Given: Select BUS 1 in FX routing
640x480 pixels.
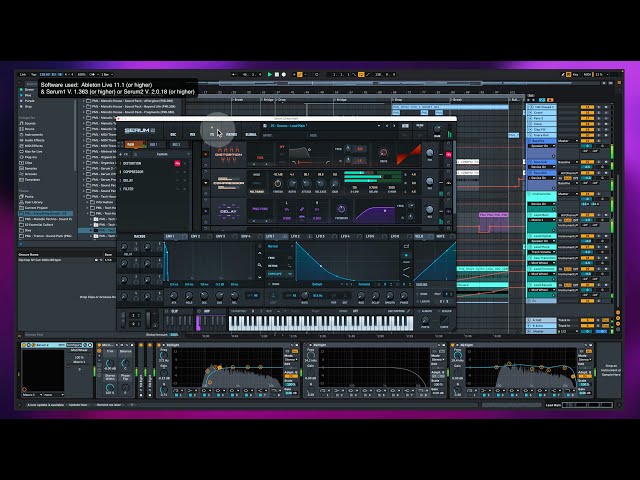Looking at the screenshot, I should pyautogui.click(x=154, y=144).
